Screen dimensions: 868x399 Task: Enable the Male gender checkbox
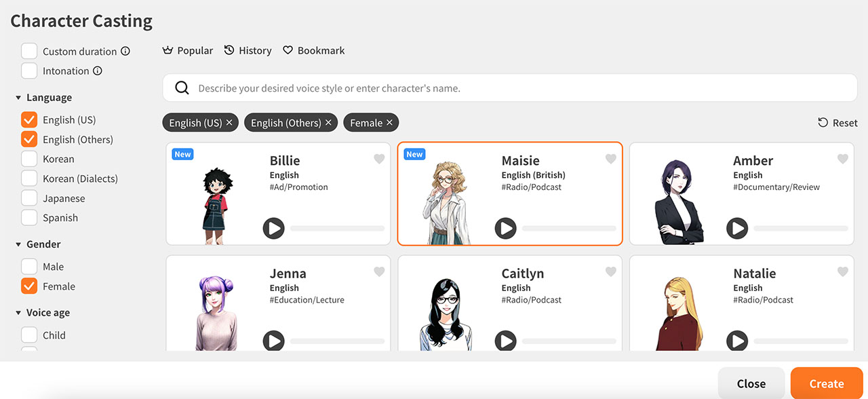tap(29, 266)
